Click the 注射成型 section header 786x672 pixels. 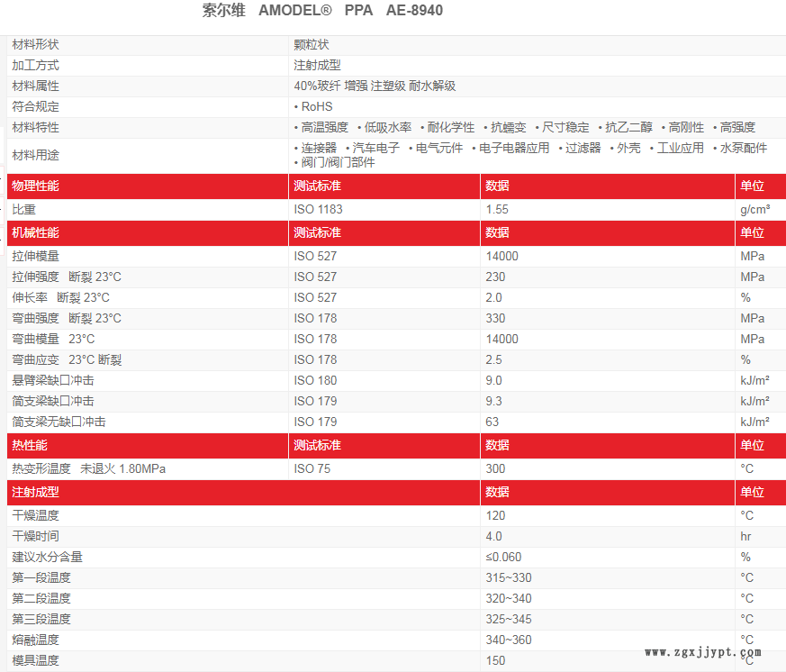[36, 492]
